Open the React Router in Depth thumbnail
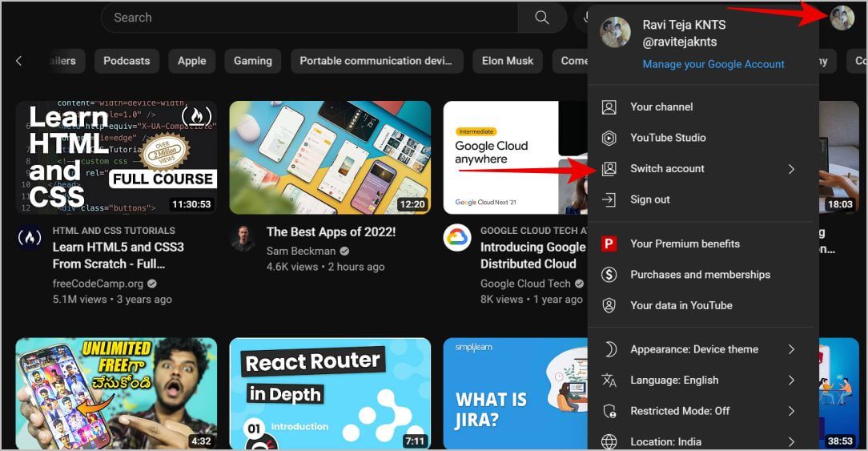This screenshot has width=868, height=451. 330,393
